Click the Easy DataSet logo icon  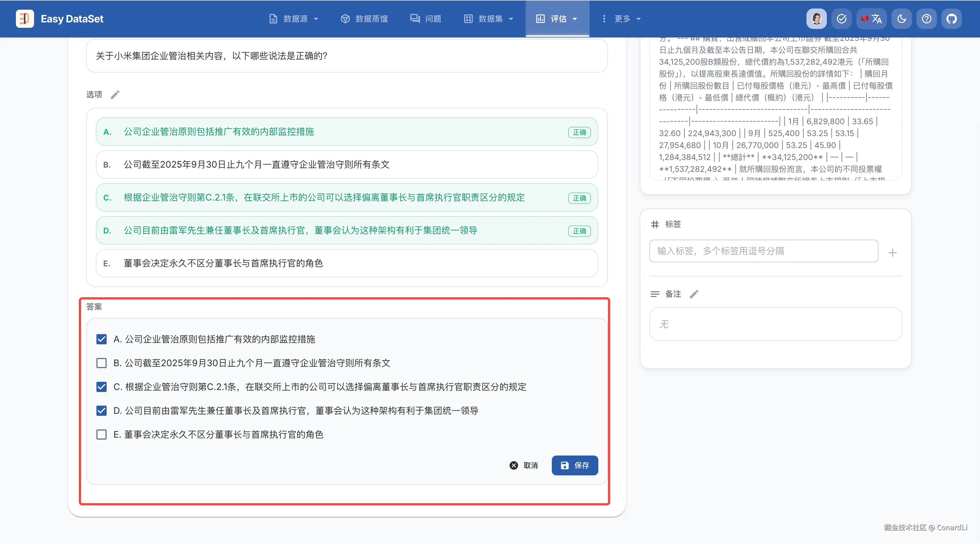[25, 19]
